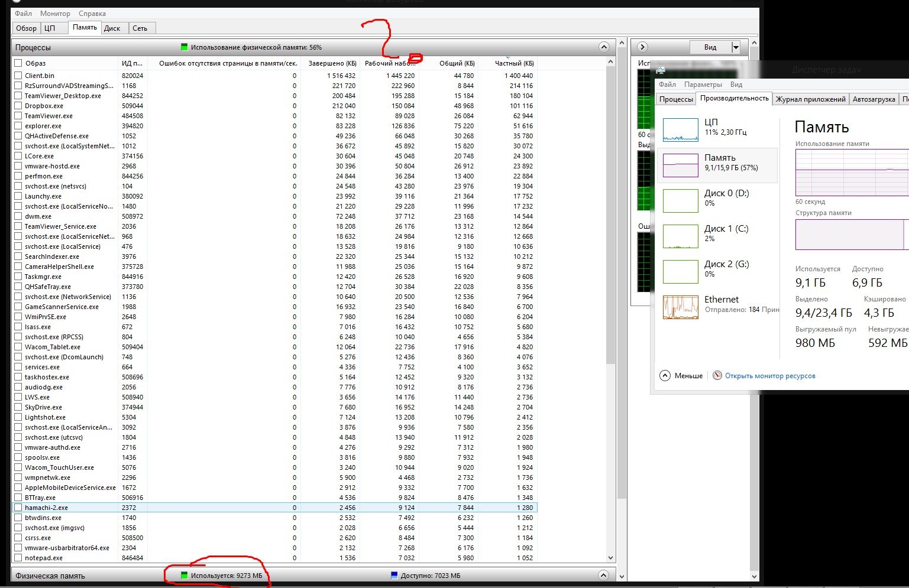Viewport: 909px width, 588px height.
Task: Check the Client.bin process checkbox
Action: [18, 76]
